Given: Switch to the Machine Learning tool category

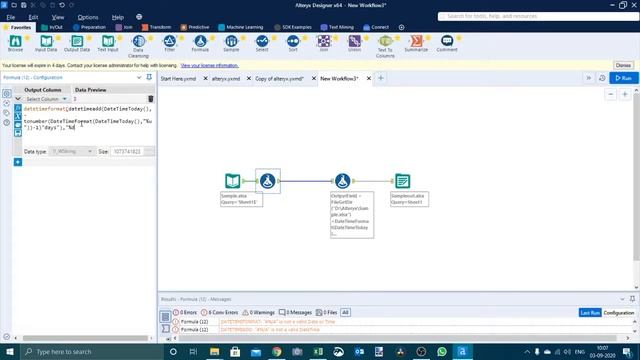Looking at the screenshot, I should (241, 27).
